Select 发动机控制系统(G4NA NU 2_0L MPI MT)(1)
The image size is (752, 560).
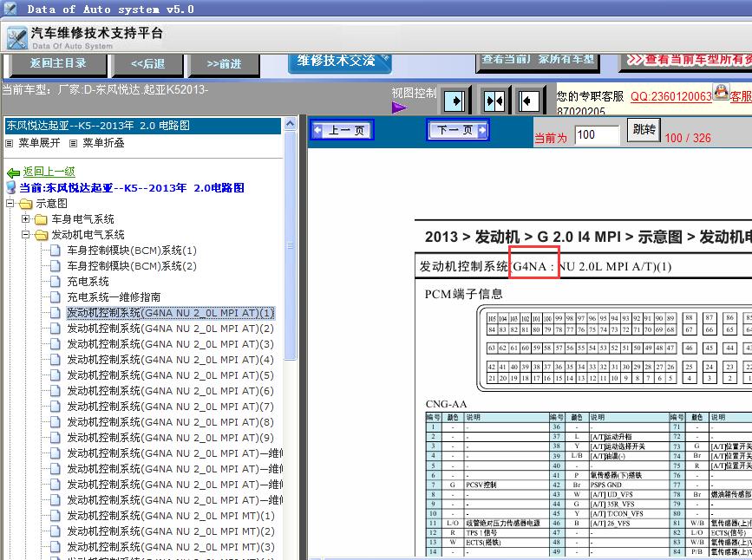click(171, 516)
